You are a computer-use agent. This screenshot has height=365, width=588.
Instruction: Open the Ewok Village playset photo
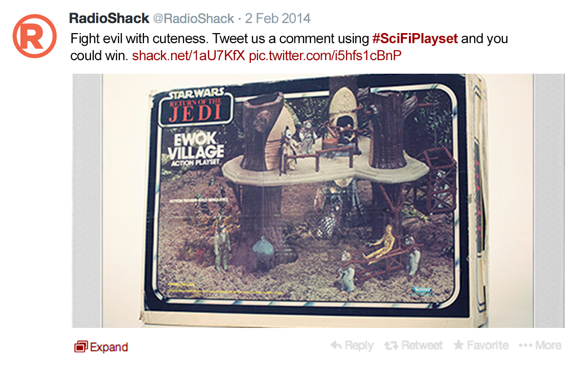319,201
